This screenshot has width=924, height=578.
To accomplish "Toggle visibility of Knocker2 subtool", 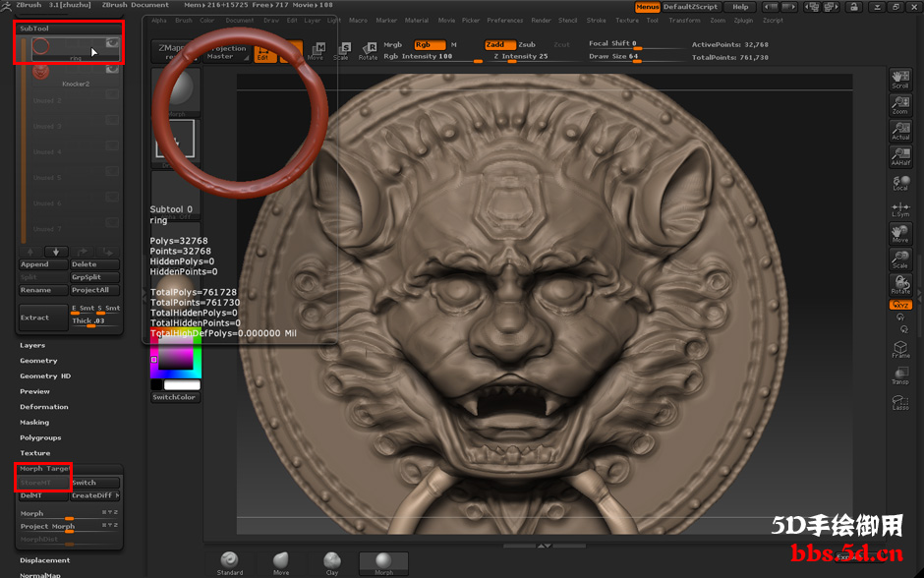I will [112, 70].
